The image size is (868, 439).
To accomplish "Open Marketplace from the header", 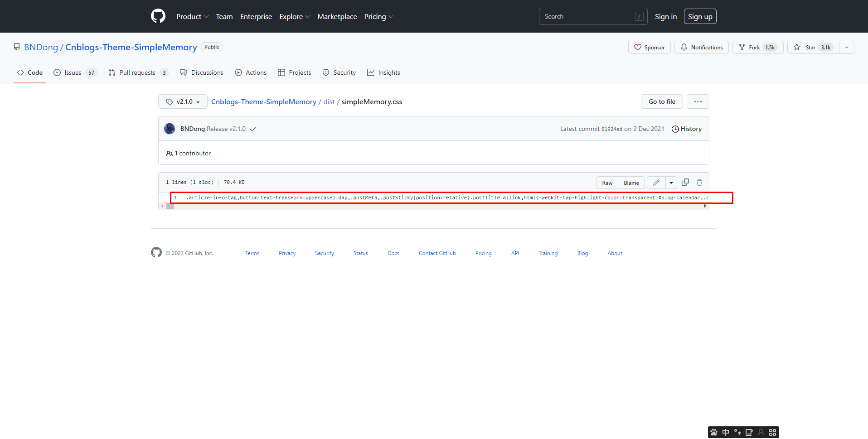I will (337, 16).
